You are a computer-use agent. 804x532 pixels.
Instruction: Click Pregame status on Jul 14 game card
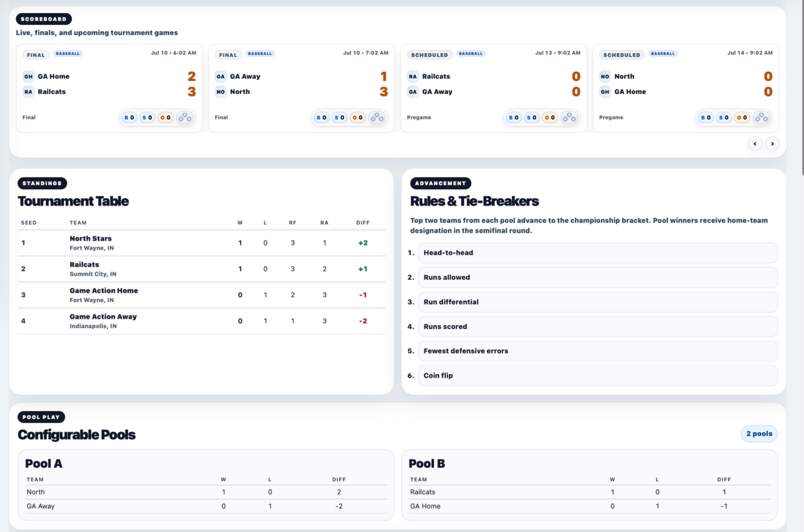click(x=611, y=117)
